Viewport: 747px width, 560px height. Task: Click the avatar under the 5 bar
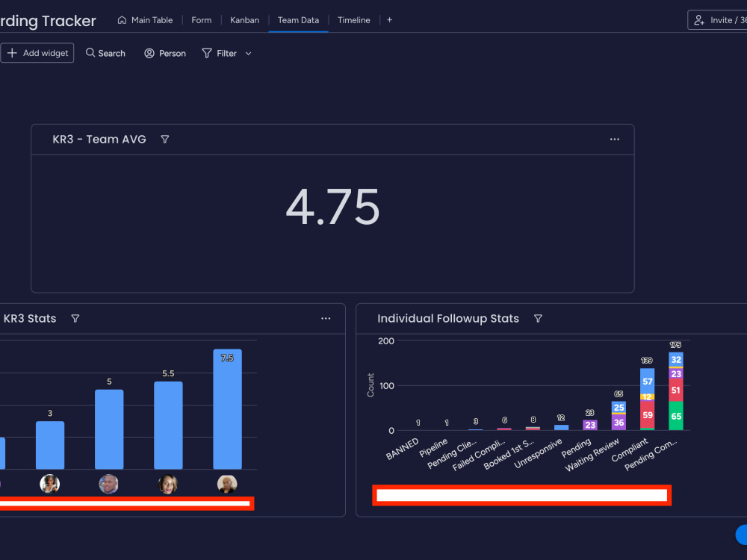tap(109, 484)
